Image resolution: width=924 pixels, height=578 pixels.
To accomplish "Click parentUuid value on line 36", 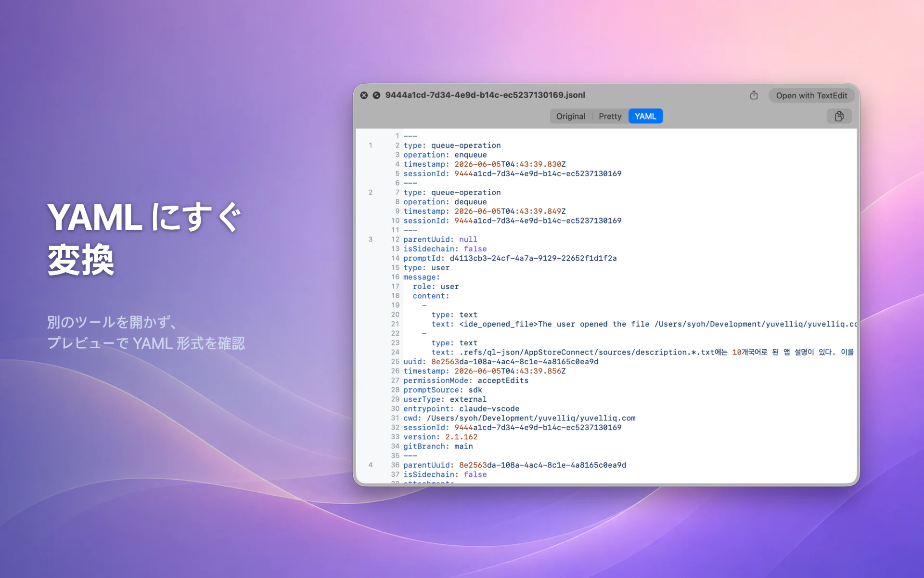I will (x=542, y=465).
